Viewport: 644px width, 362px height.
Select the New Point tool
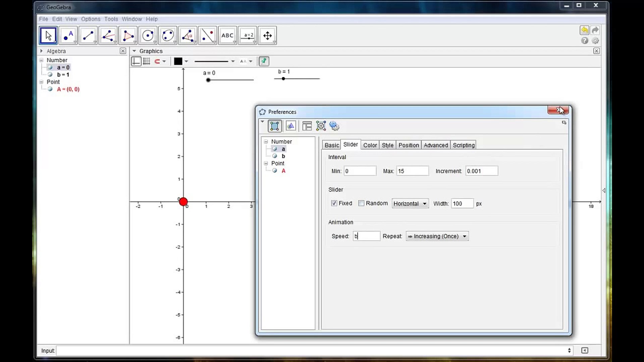pos(68,36)
